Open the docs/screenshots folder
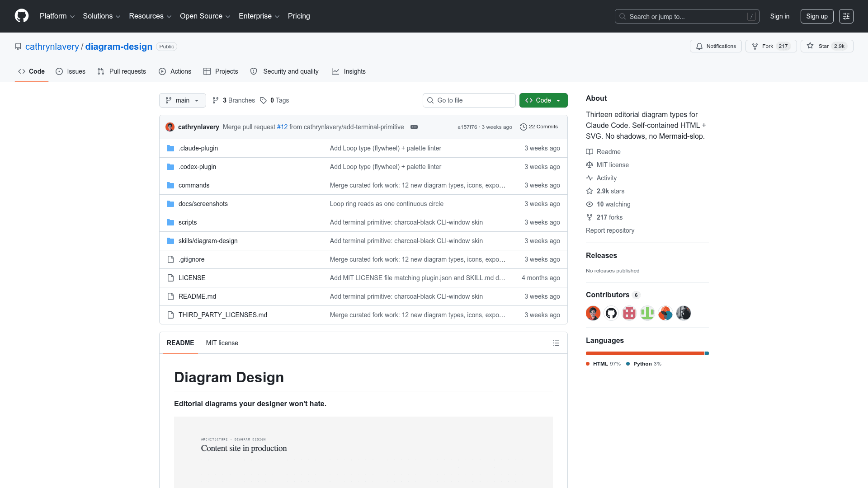The width and height of the screenshot is (868, 488). coord(203,204)
